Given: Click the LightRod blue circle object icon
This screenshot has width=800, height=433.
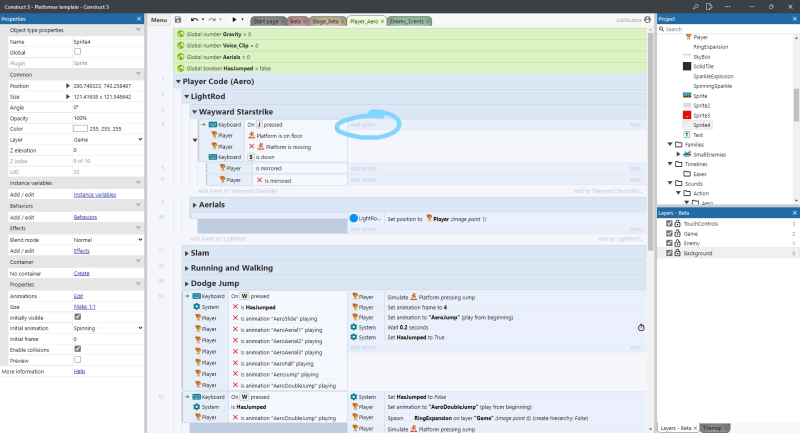Looking at the screenshot, I should click(x=354, y=218).
